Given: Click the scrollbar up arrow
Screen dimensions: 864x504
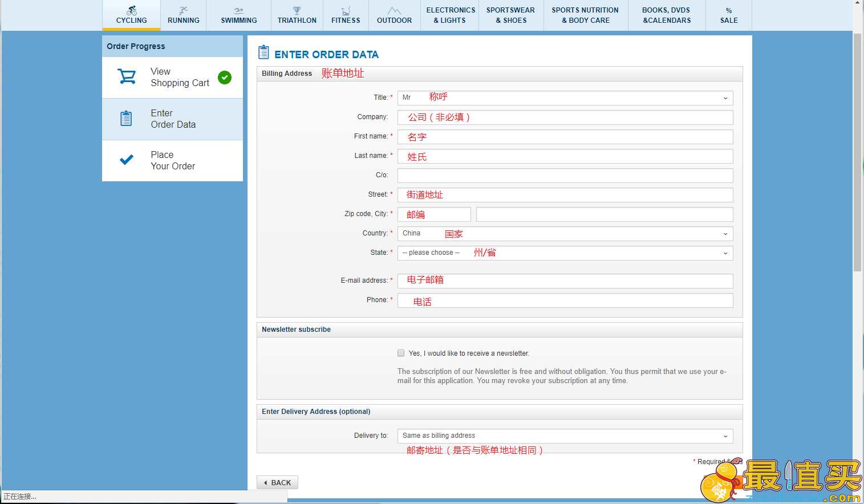Looking at the screenshot, I should (x=857, y=3).
